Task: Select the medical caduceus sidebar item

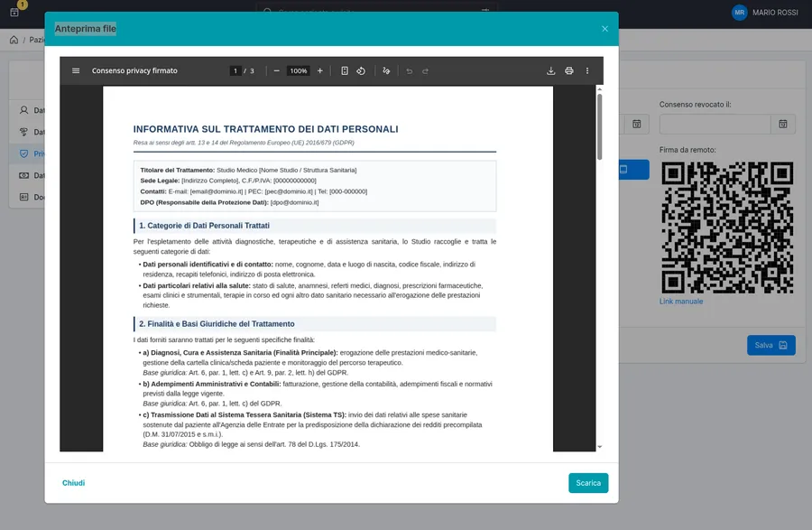Action: [23, 132]
